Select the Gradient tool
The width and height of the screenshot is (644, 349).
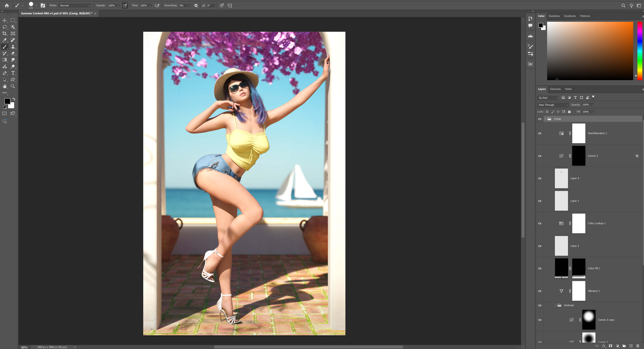pos(5,60)
